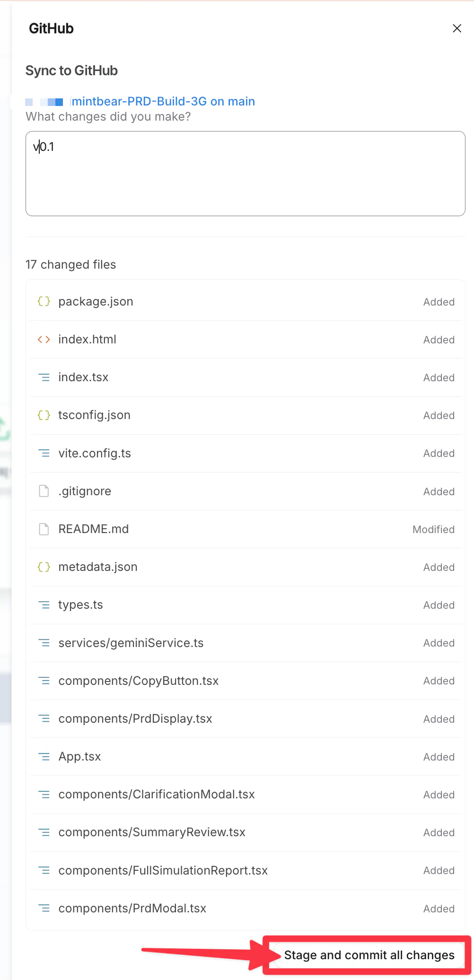
Task: Select components/ClarificationModal.tsx in the list
Action: (246, 794)
